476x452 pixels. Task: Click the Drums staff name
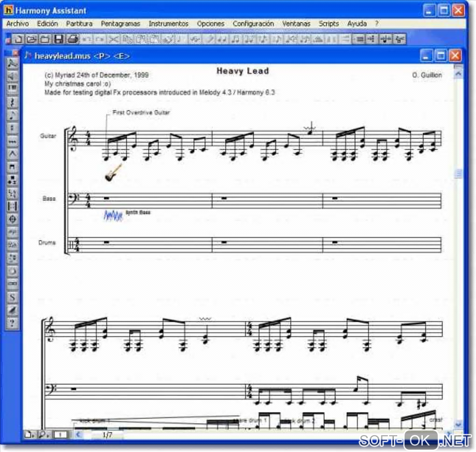click(47, 243)
